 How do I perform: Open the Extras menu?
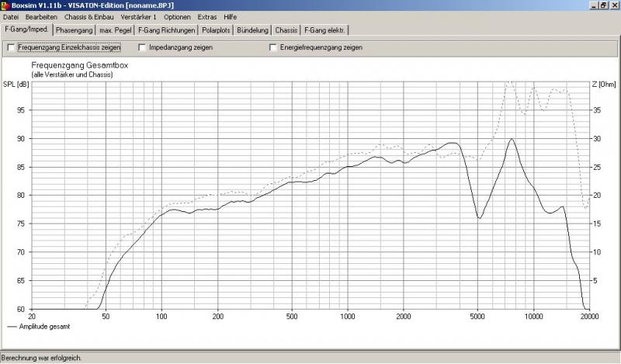tap(207, 16)
